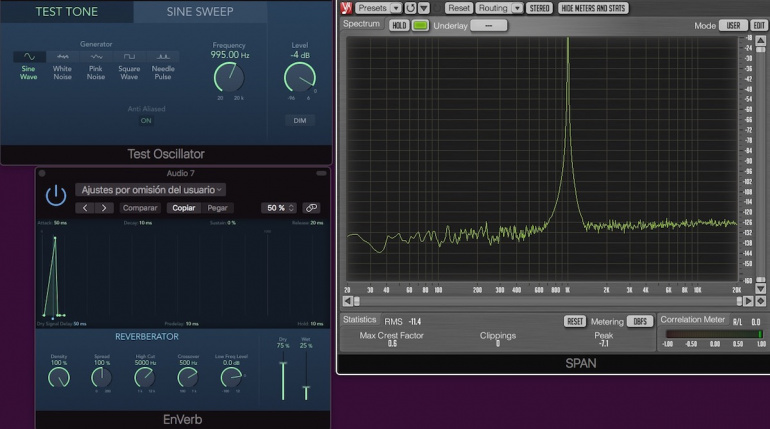Click the Pegar button
770x429 pixels.
(x=217, y=208)
